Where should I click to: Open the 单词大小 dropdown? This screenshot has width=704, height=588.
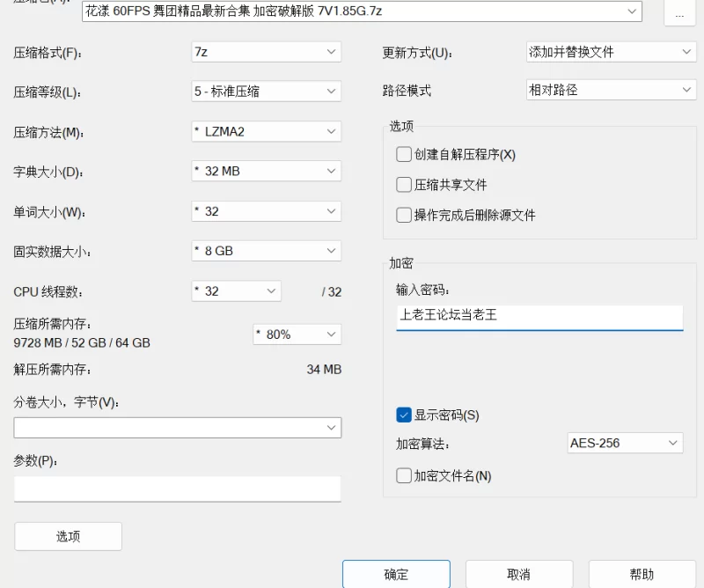[267, 211]
